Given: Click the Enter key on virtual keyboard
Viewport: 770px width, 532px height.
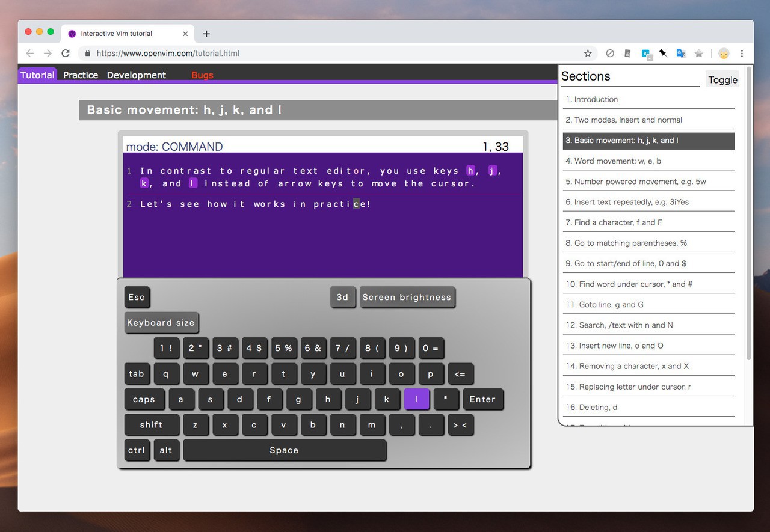Looking at the screenshot, I should click(482, 399).
